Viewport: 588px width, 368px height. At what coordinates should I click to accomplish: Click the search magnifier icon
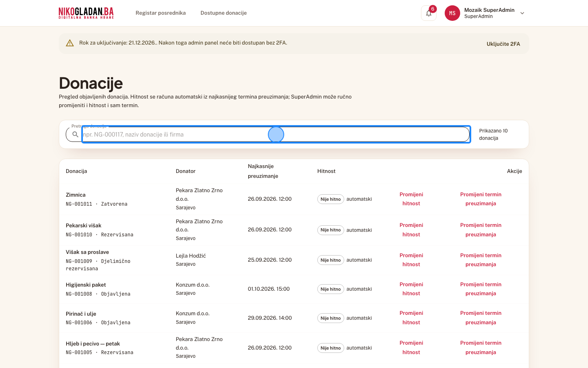point(75,135)
